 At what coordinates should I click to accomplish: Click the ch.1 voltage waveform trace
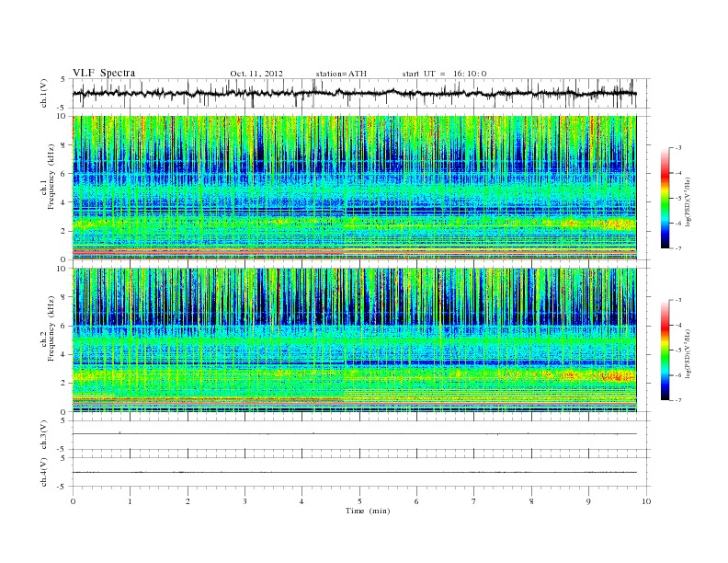354,93
